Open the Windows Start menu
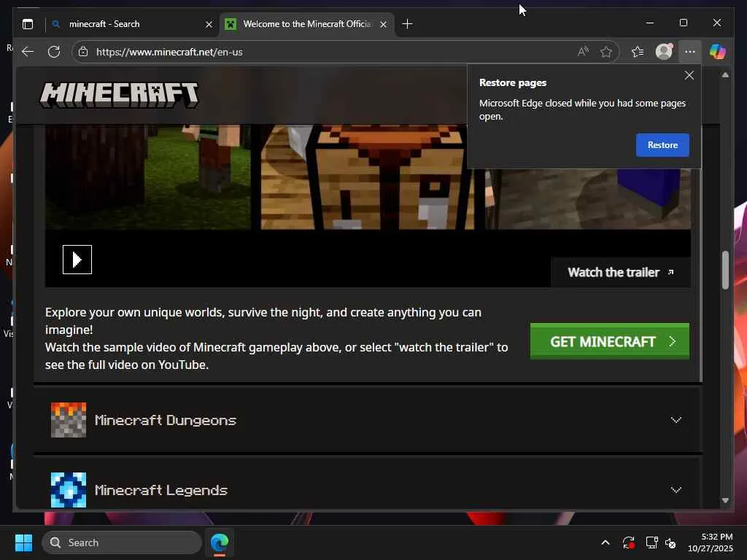The height and width of the screenshot is (560, 747). tap(23, 542)
